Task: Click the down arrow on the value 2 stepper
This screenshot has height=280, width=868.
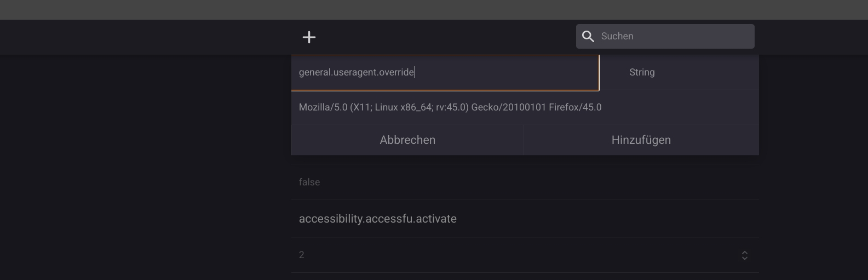Action: pyautogui.click(x=745, y=258)
